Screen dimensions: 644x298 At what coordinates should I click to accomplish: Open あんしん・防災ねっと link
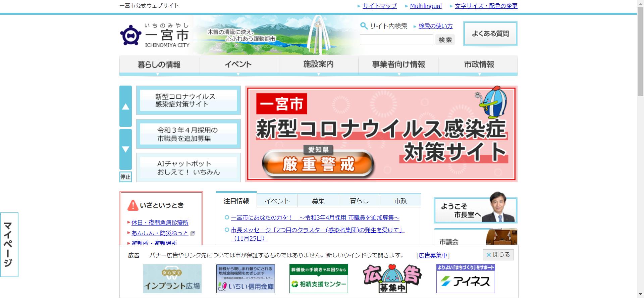point(160,233)
